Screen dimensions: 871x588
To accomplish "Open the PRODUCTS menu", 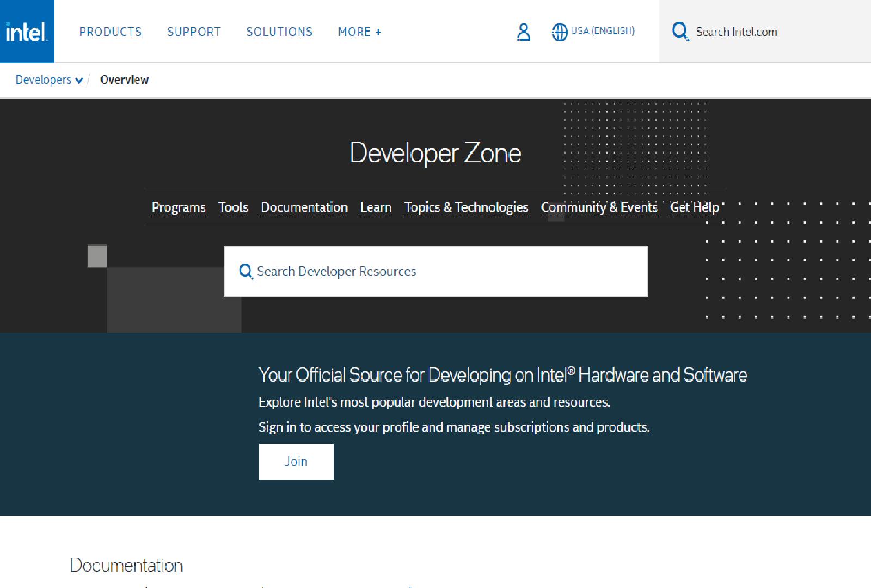I will [111, 32].
